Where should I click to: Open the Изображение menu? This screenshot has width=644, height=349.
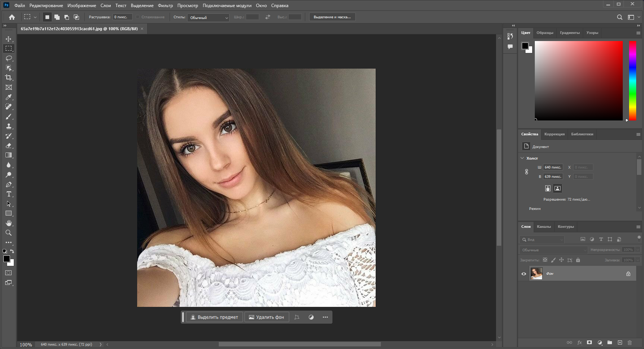point(82,6)
